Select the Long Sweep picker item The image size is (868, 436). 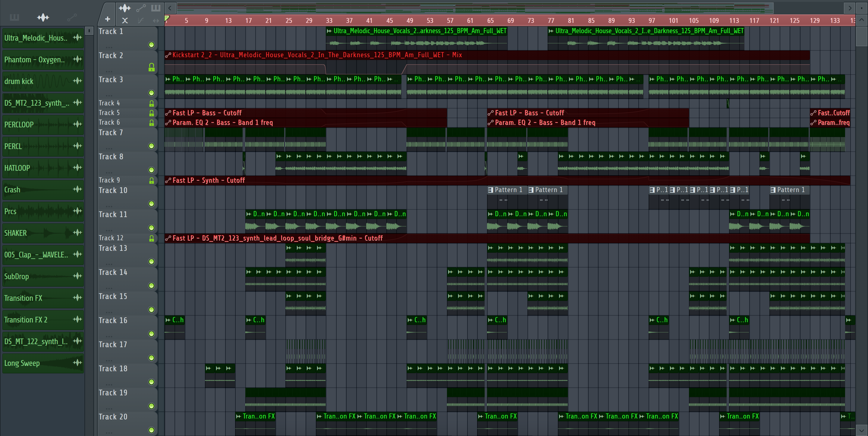click(x=43, y=363)
